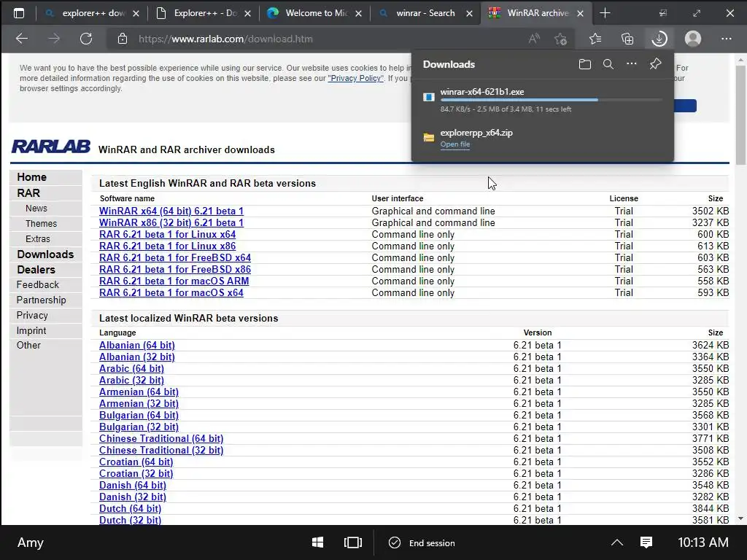Download Chinese Traditional (64 bit) version
The width and height of the screenshot is (747, 560).
pyautogui.click(x=161, y=438)
